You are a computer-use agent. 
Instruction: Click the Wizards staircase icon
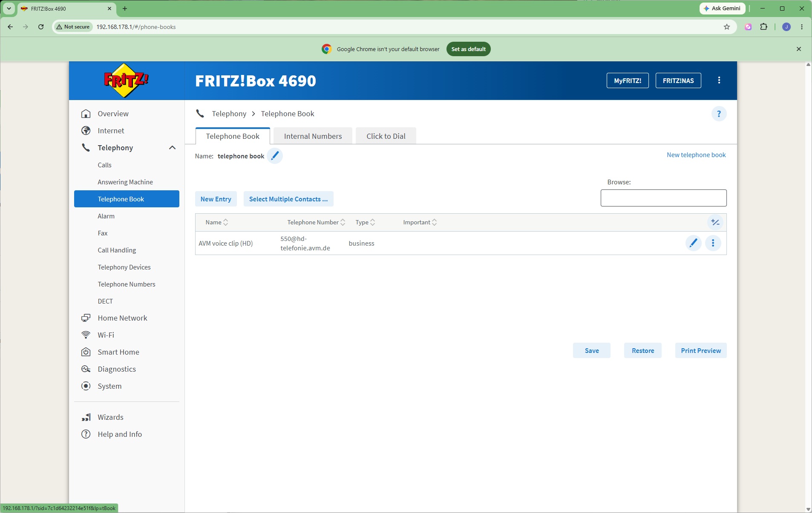86,417
